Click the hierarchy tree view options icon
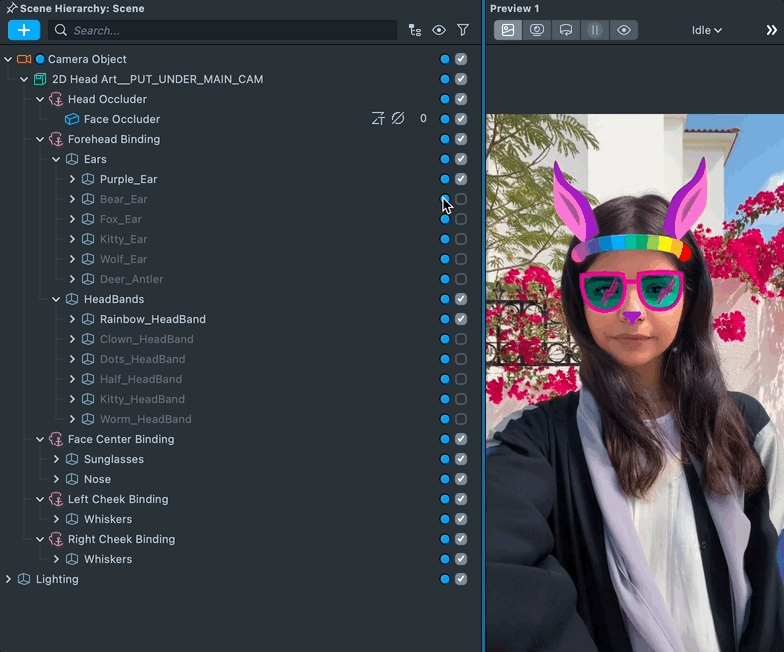The height and width of the screenshot is (652, 784). [415, 30]
